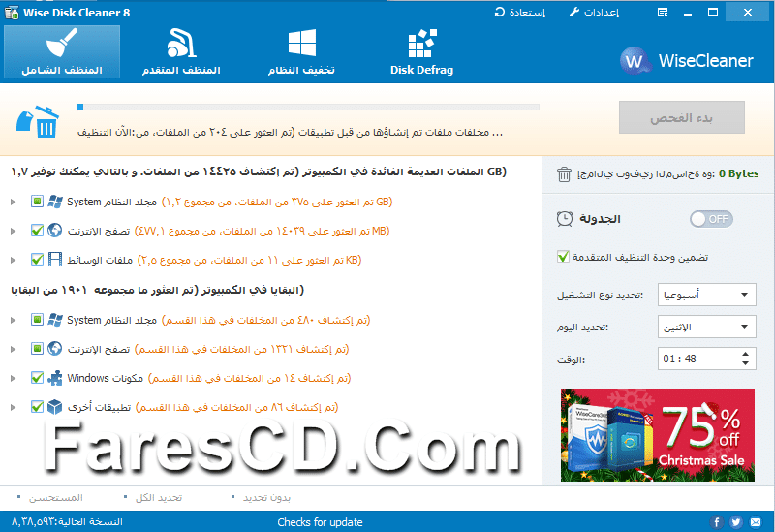Click the cube icon for other applications
This screenshot has width=775, height=532.
point(55,407)
